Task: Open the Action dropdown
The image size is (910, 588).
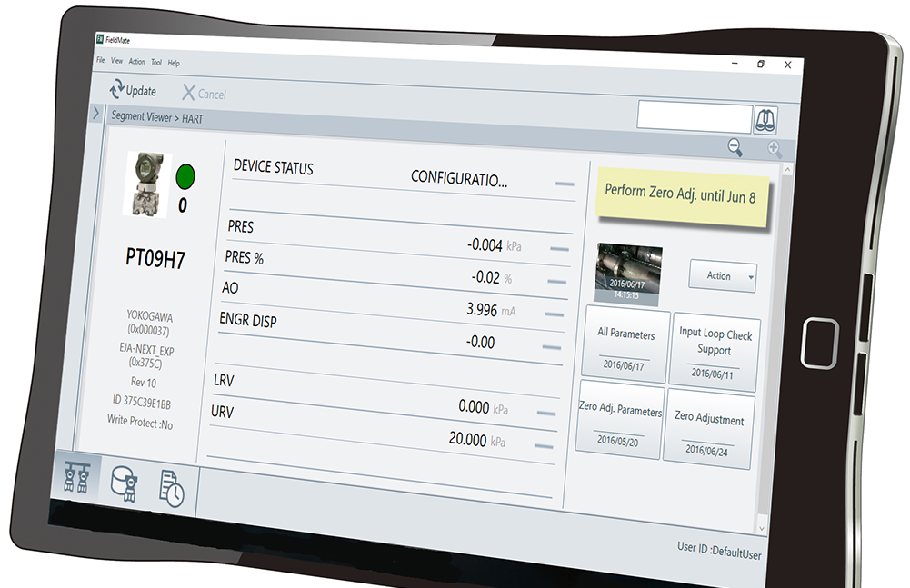Action: pos(723,276)
